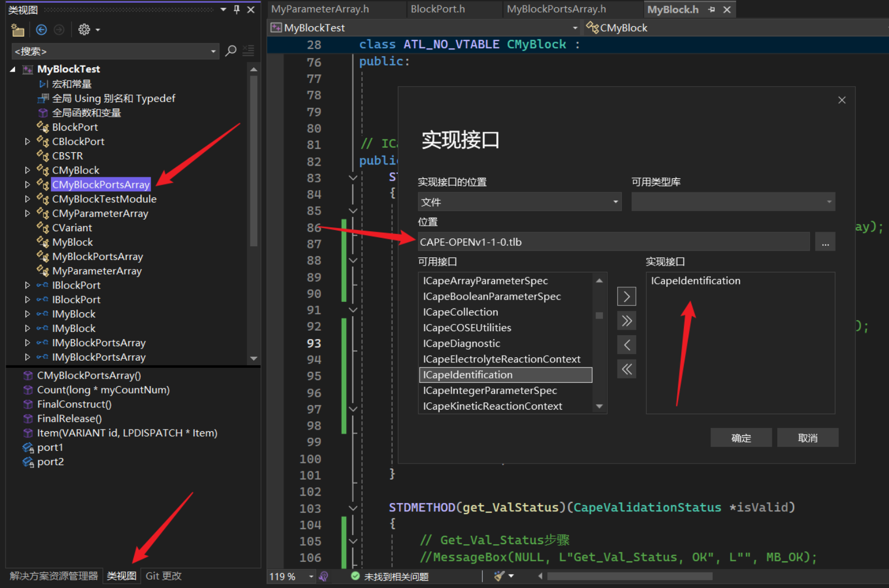Image resolution: width=889 pixels, height=588 pixels.
Task: Select the CMyBlockPortsArray() constructor member
Action: (x=89, y=376)
